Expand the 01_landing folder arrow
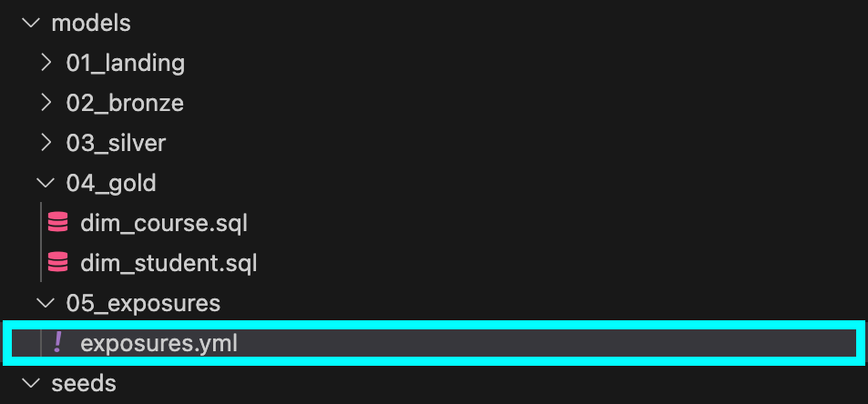The image size is (868, 404). pos(46,63)
